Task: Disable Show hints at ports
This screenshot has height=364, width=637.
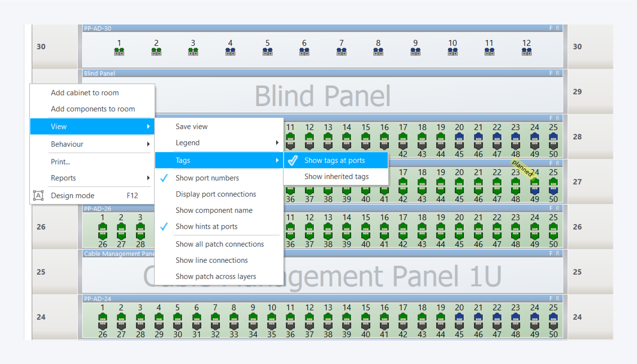Action: click(x=206, y=227)
